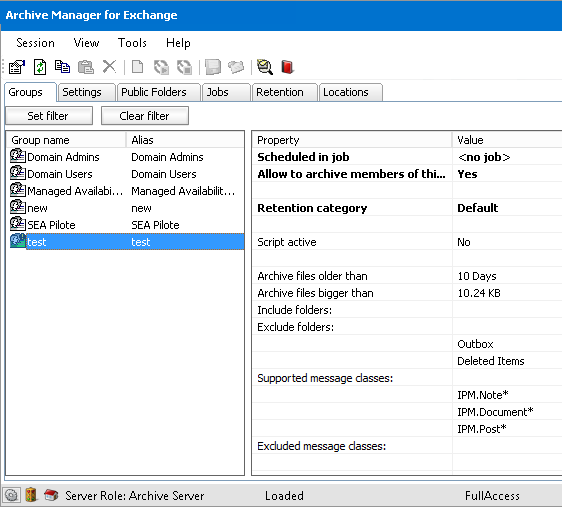Click the Clear filter button

coord(144,116)
